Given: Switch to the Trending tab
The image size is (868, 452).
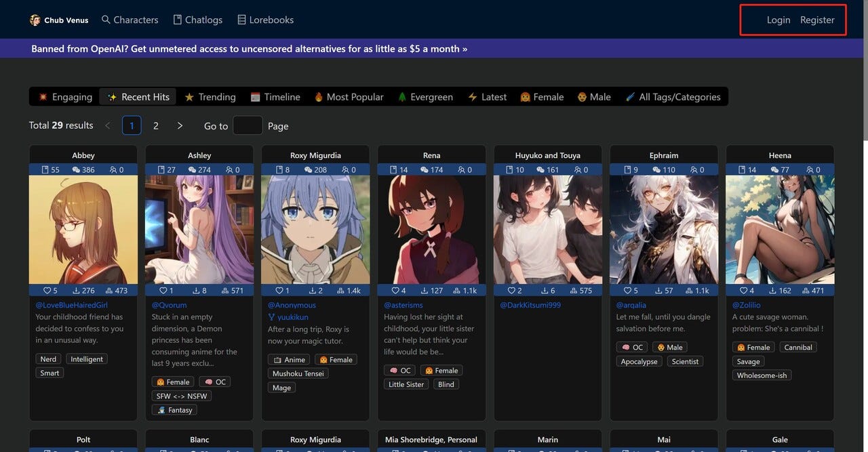Looking at the screenshot, I should tap(210, 97).
